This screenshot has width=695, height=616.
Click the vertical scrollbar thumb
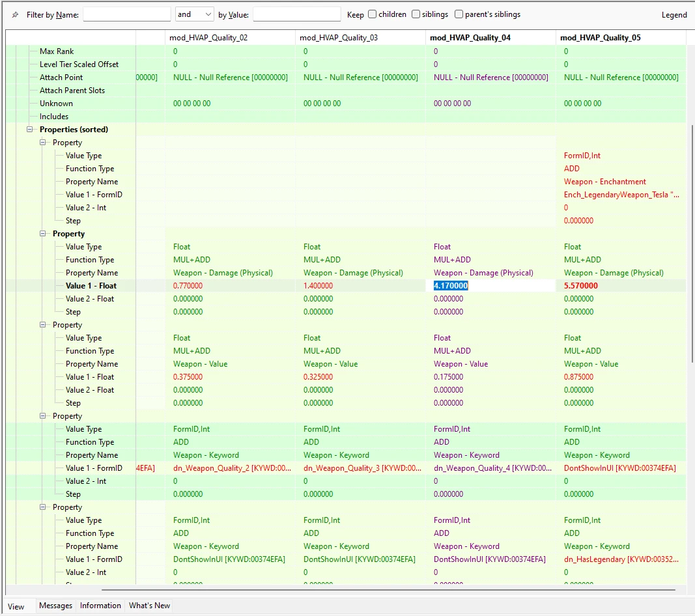click(692, 243)
